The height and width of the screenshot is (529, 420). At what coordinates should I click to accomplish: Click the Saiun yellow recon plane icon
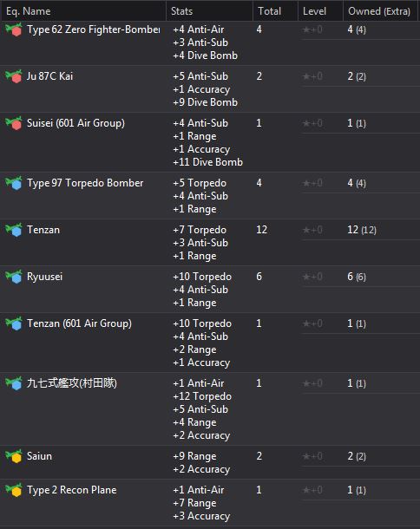[x=14, y=456]
